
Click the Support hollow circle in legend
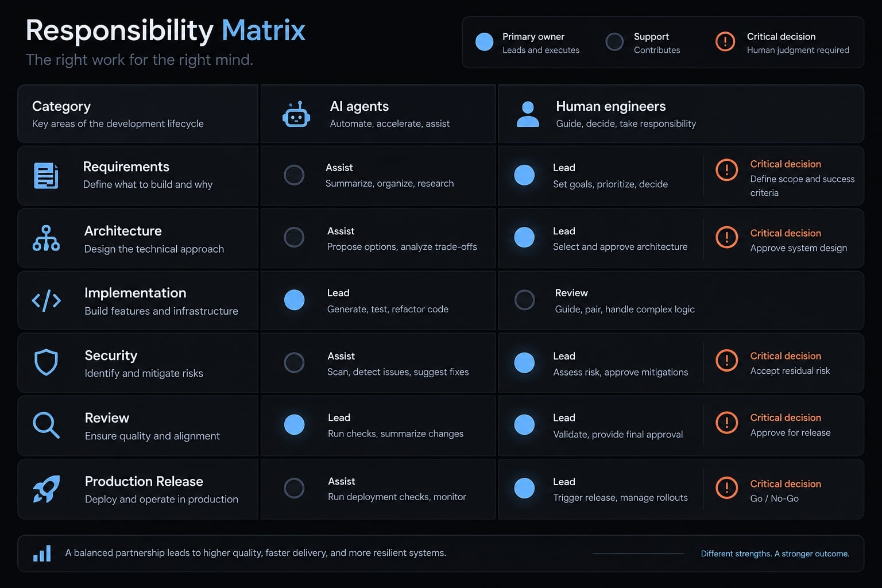tap(614, 41)
